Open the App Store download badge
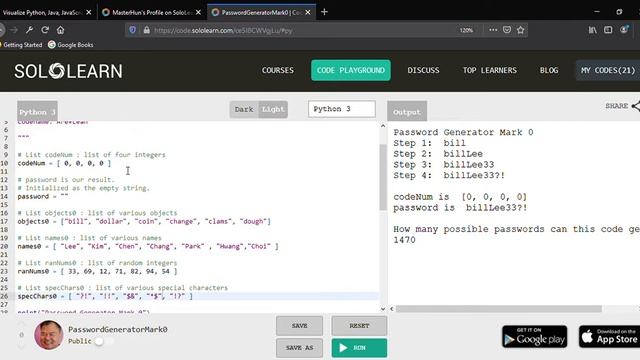The height and width of the screenshot is (360, 640). (609, 336)
